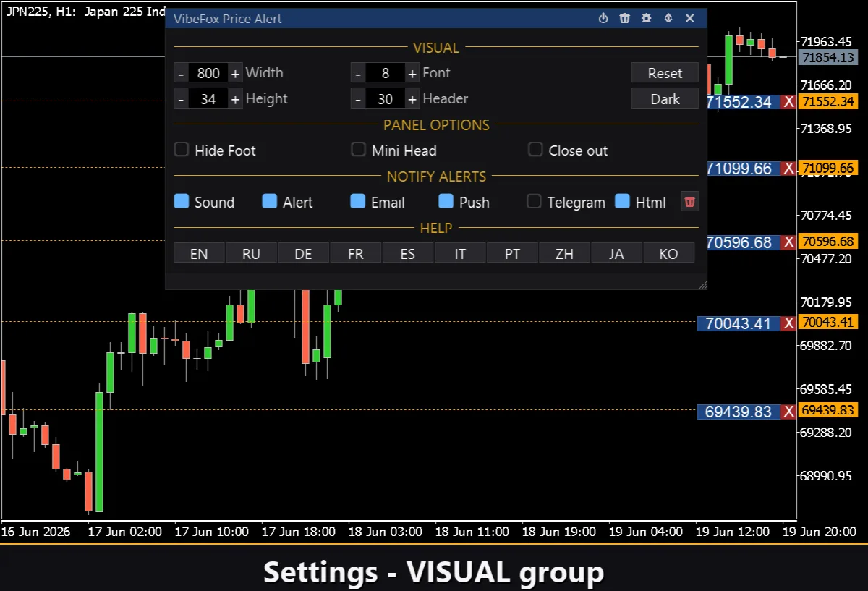Click the Width value field showing 800

[208, 73]
